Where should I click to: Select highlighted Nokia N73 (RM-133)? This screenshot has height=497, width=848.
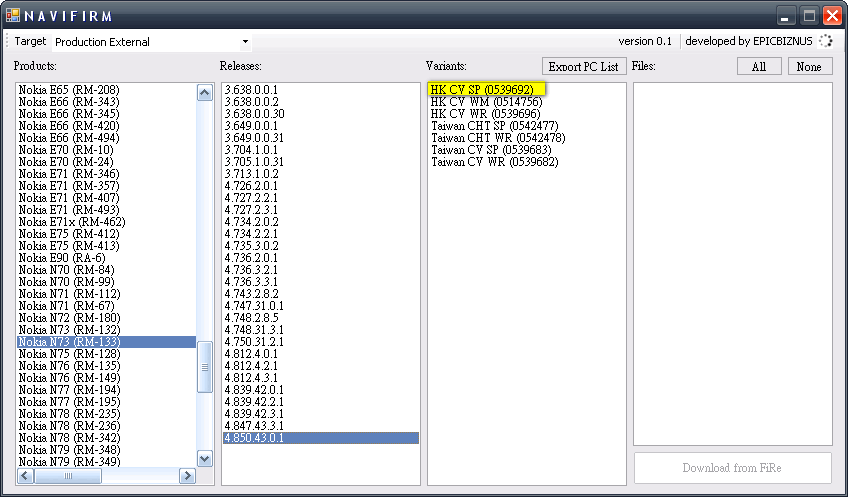107,342
